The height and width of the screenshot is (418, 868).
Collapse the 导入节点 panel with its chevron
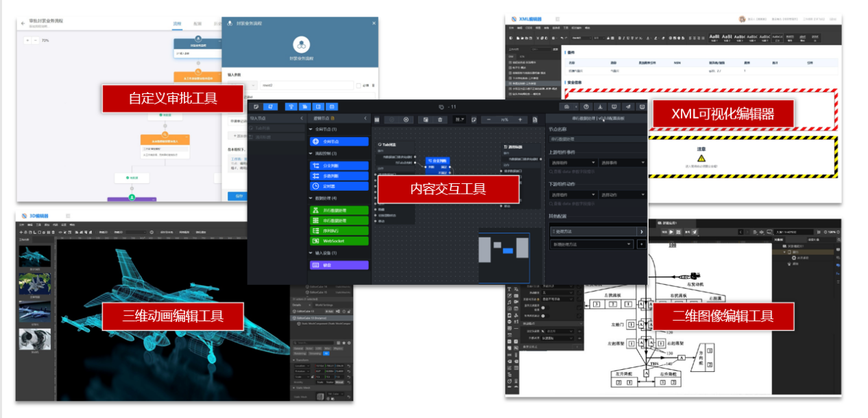(x=302, y=119)
